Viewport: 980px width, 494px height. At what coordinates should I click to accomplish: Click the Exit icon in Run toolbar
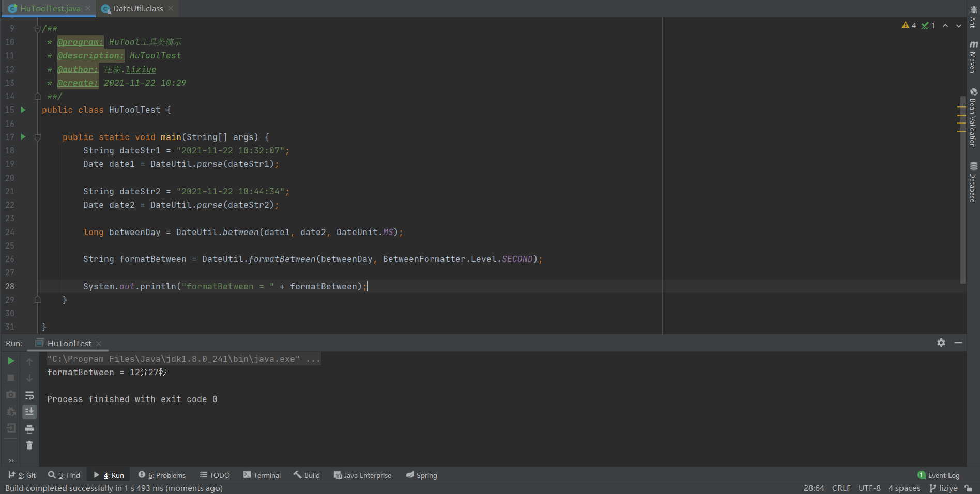point(11,428)
